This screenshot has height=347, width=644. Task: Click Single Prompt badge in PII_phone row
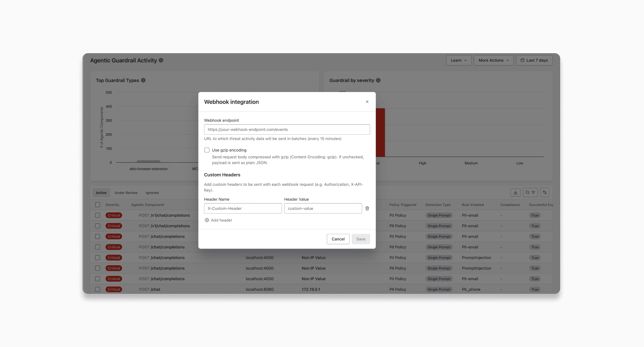[x=439, y=289]
